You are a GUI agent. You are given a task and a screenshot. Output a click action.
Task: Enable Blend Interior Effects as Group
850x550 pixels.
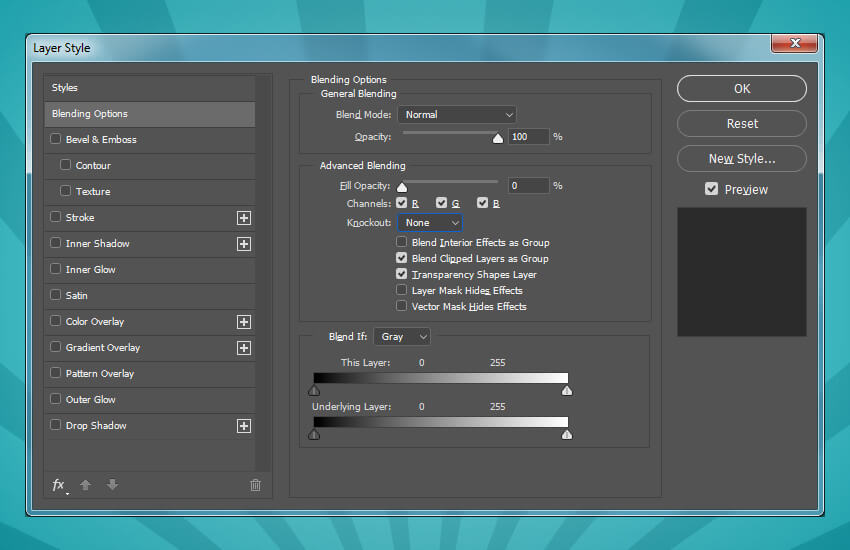tap(402, 242)
